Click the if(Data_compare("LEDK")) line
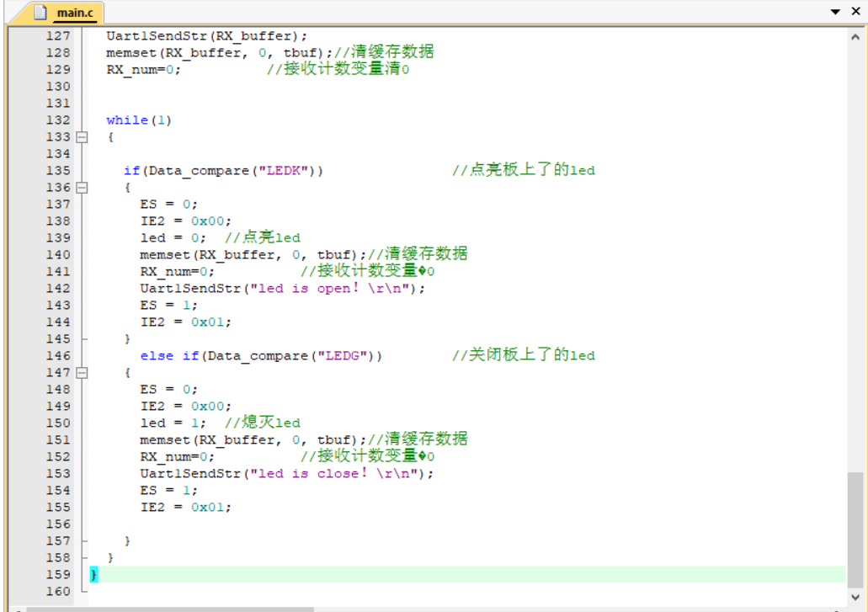The height and width of the screenshot is (612, 868). (223, 170)
